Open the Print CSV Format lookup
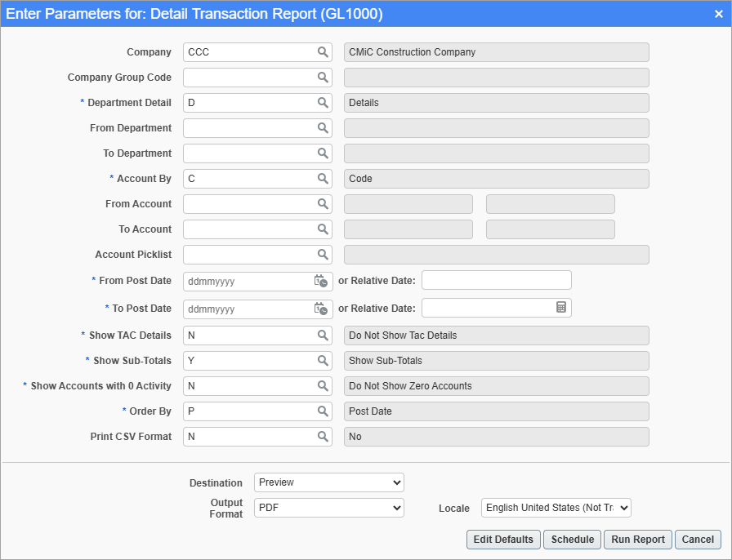The height and width of the screenshot is (560, 732). pos(324,436)
